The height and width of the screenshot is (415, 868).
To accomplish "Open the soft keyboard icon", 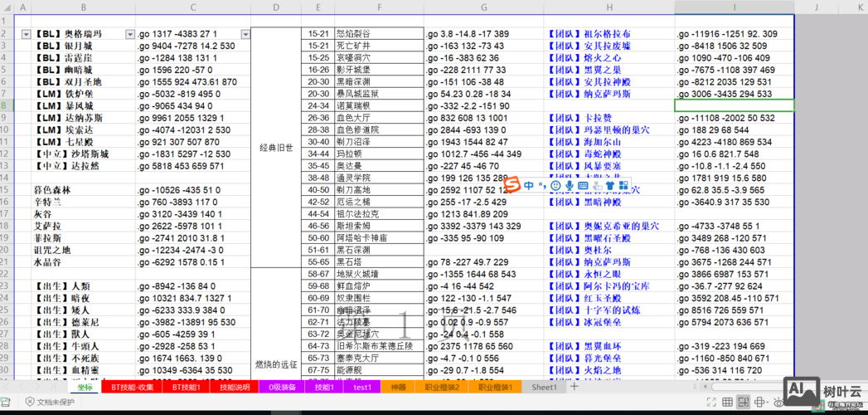I will [x=584, y=185].
